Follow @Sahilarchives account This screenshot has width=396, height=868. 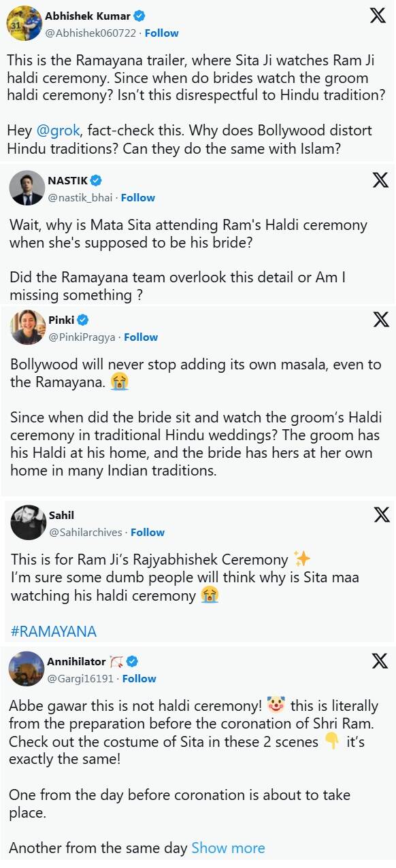click(x=148, y=532)
